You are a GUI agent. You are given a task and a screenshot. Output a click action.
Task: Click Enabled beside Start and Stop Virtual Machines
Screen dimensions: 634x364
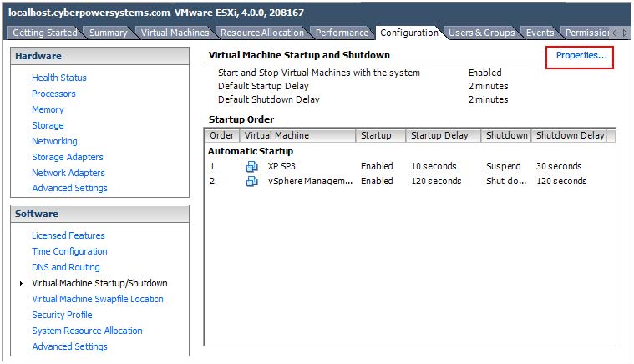tap(484, 73)
